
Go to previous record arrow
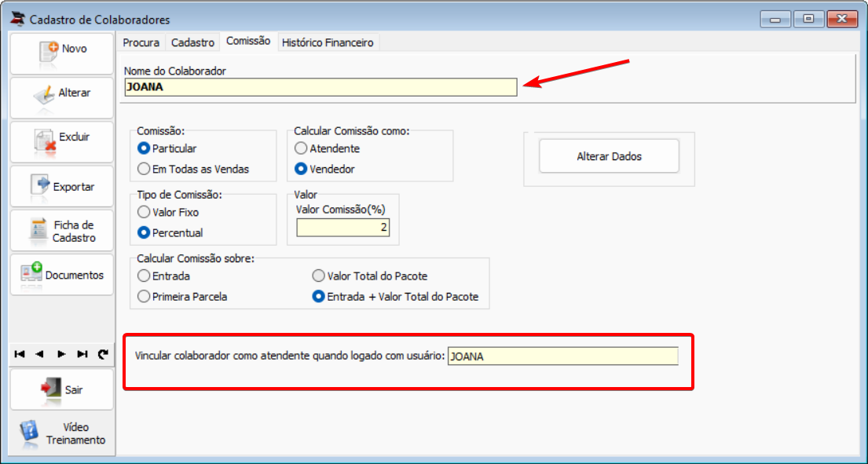point(40,354)
